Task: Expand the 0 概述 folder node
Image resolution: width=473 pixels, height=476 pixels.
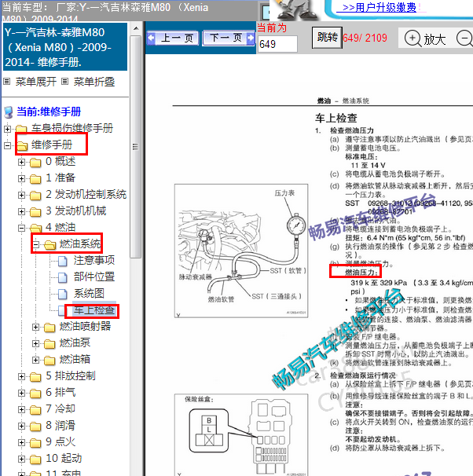Action: [21, 162]
